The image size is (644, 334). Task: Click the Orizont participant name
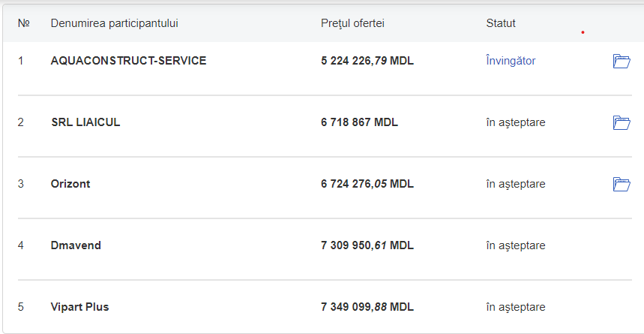(x=70, y=184)
